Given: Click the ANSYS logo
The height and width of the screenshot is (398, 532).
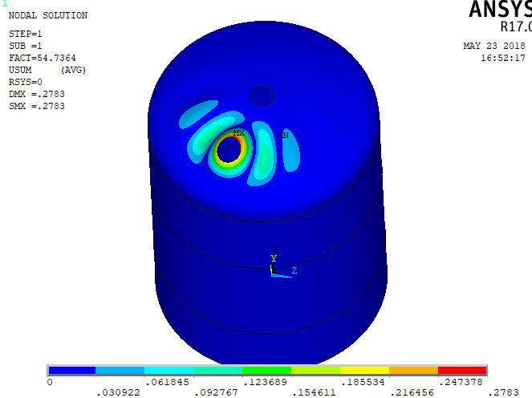Looking at the screenshot, I should (x=500, y=9).
